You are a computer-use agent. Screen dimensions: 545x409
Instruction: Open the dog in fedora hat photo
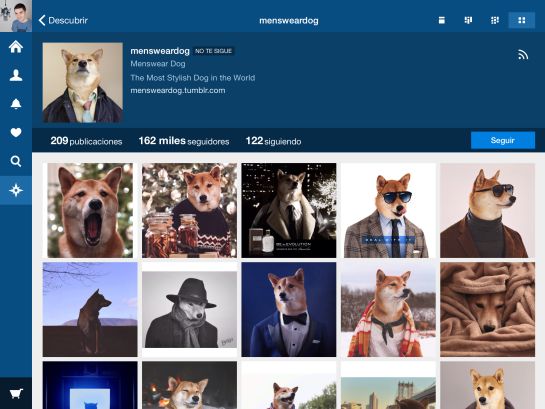point(189,310)
